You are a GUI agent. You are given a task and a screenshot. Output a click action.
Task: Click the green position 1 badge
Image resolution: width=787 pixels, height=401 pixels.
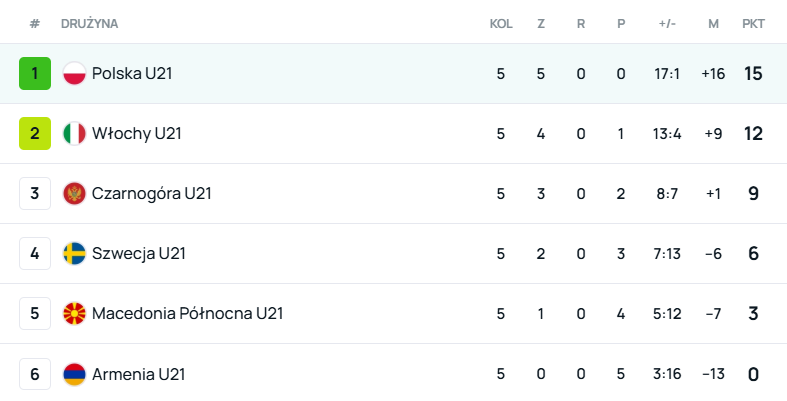coord(34,73)
